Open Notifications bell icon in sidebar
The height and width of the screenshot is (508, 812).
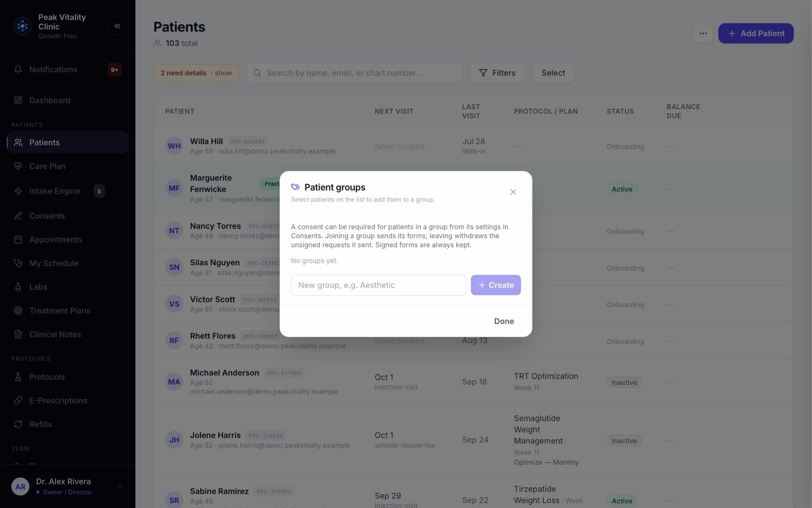(x=18, y=70)
